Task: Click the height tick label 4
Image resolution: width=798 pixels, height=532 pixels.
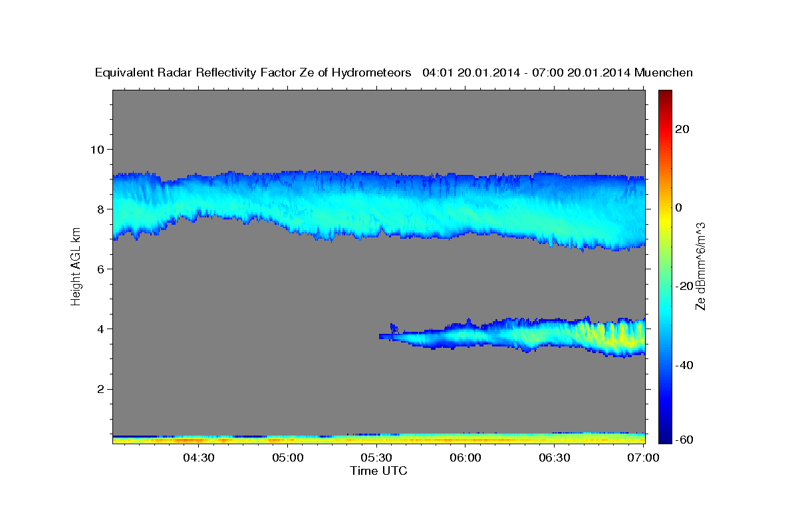Action: [102, 329]
